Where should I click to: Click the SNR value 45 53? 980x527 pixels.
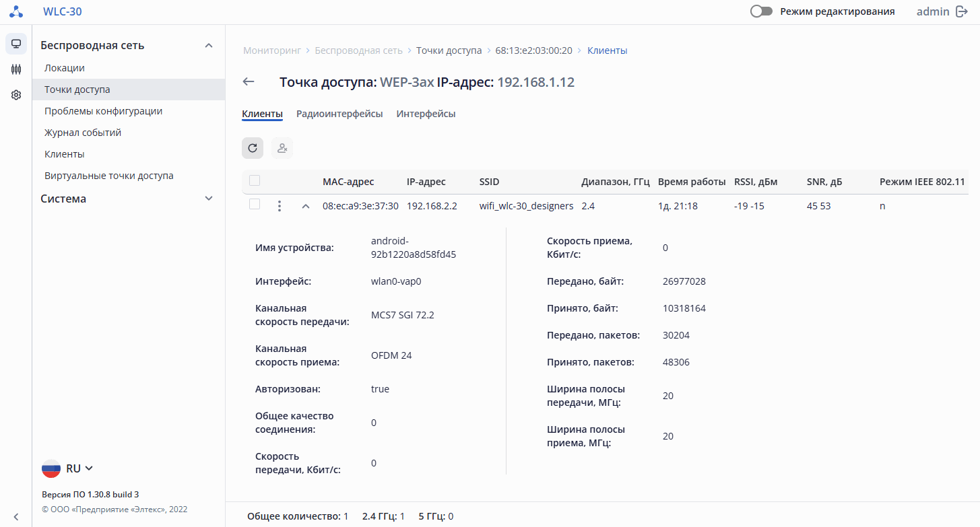click(x=819, y=206)
